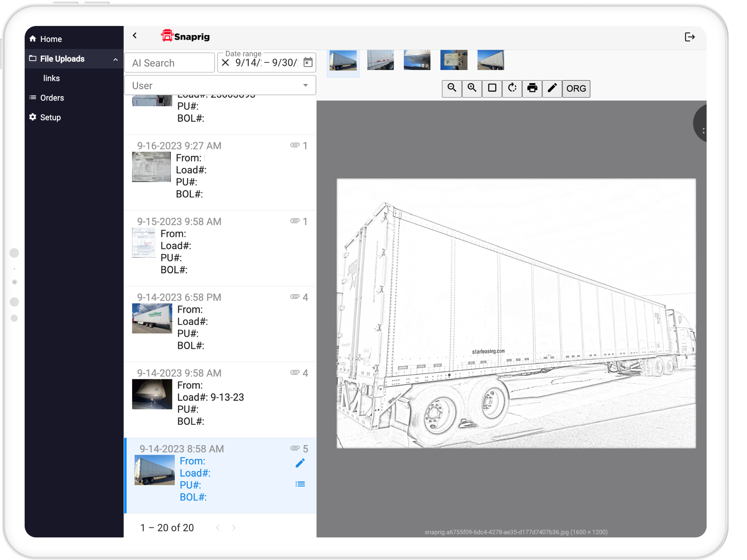This screenshot has width=747, height=560.
Task: Clear the date range with X
Action: [225, 62]
